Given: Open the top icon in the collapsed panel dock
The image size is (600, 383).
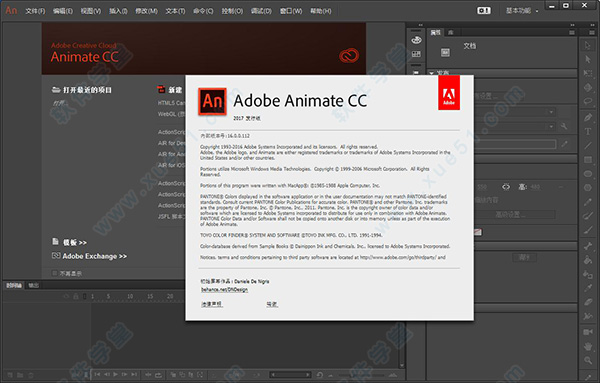Looking at the screenshot, I should point(416,40).
